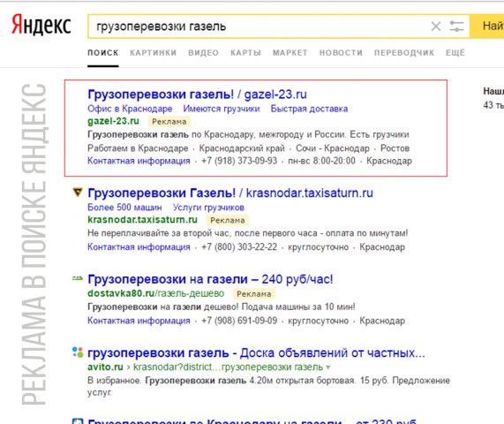504x424 pixels.
Task: Open Контактная информация for gazel-23.ru ad
Action: click(139, 161)
